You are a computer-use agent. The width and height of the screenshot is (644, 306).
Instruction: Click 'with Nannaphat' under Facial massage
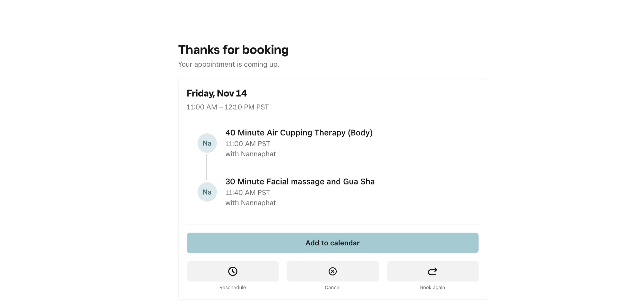click(x=250, y=203)
